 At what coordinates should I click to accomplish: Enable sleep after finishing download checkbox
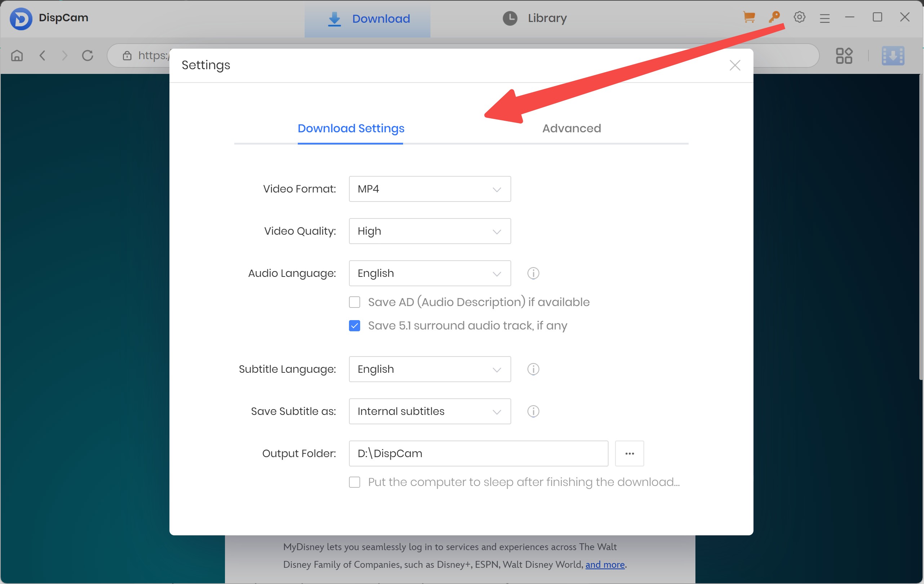pos(354,482)
